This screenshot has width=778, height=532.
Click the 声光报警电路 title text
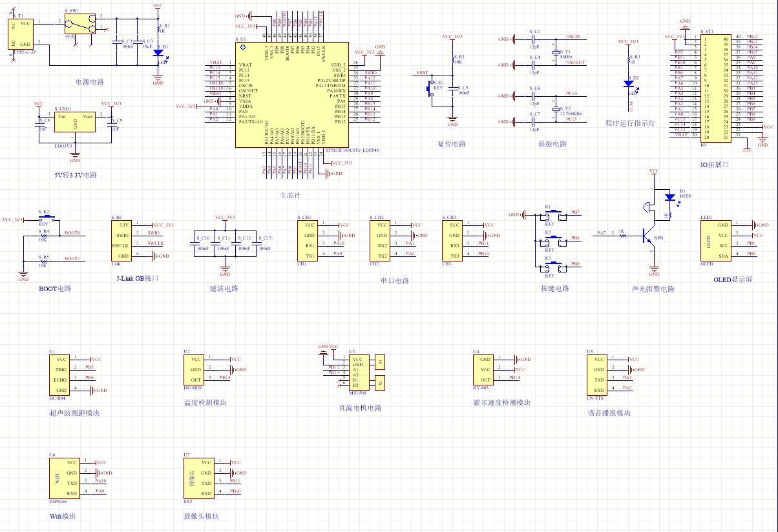point(653,289)
